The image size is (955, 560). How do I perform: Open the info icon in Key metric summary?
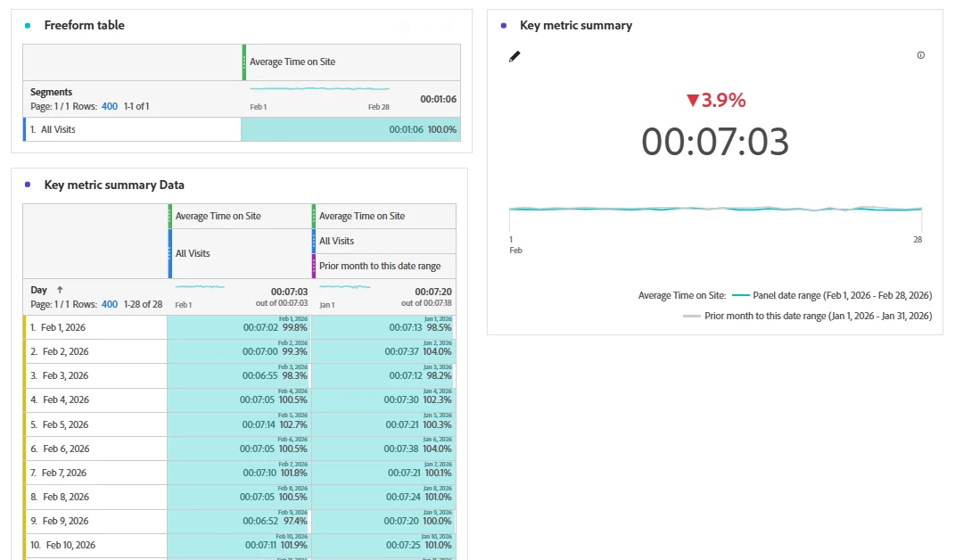[921, 55]
